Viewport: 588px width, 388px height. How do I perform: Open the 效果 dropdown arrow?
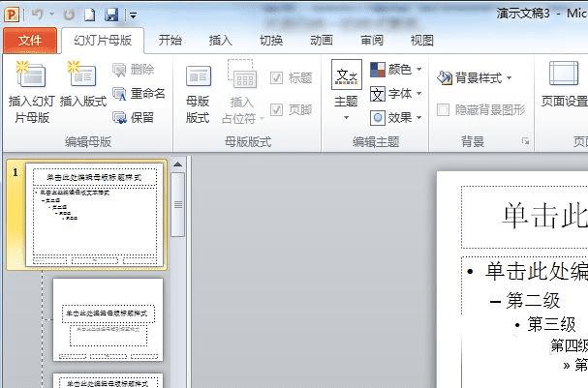pos(419,118)
